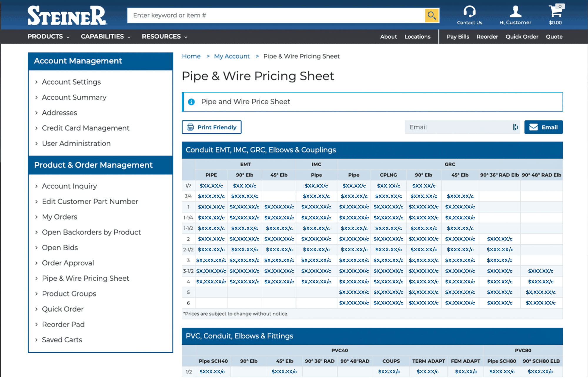The width and height of the screenshot is (588, 382).
Task: Expand the RESOURCES menu
Action: point(165,37)
